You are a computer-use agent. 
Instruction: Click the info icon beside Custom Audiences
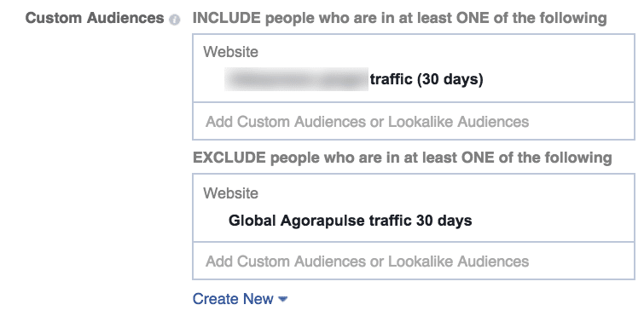[175, 20]
